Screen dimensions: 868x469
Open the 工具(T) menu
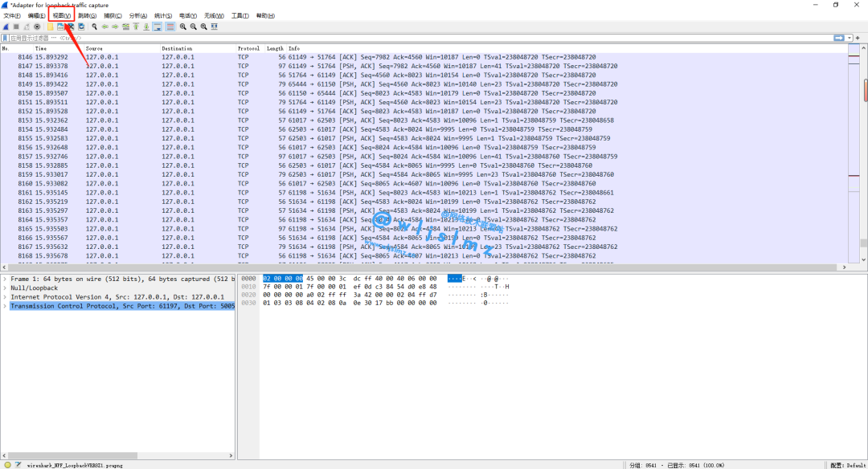[x=240, y=15]
